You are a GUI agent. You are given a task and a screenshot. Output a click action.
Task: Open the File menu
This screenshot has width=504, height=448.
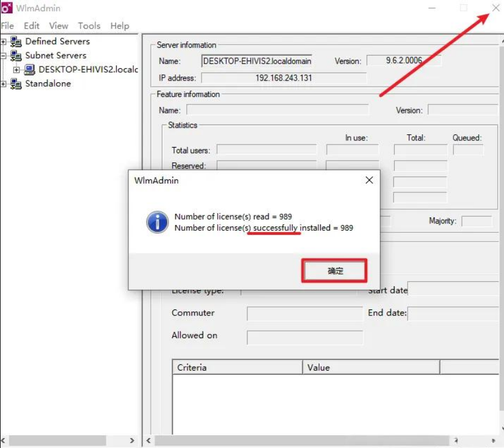tap(7, 26)
